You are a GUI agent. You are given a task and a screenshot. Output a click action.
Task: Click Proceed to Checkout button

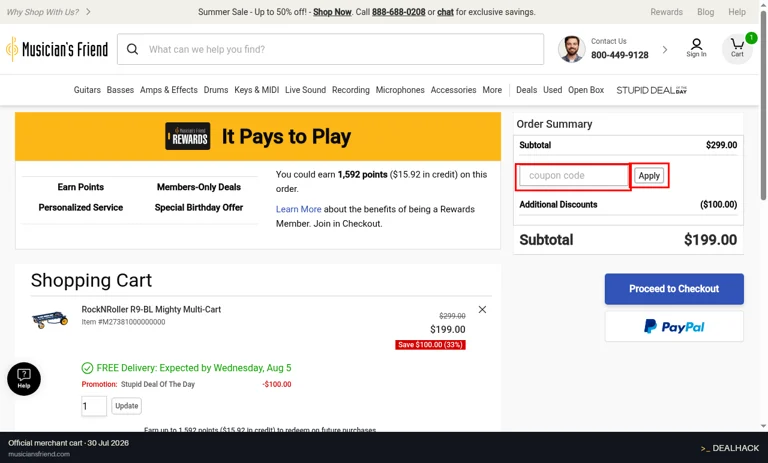click(674, 289)
